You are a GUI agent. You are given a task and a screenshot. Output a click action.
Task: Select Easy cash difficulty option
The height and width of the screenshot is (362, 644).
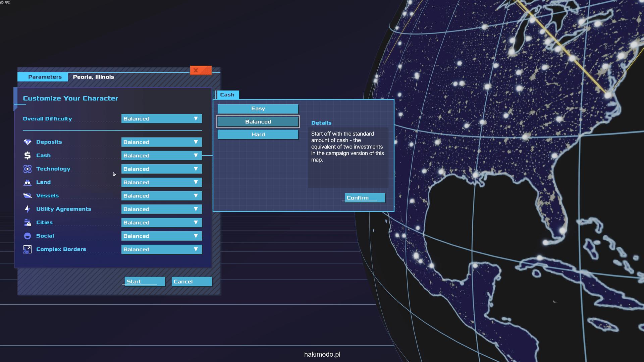pyautogui.click(x=258, y=109)
